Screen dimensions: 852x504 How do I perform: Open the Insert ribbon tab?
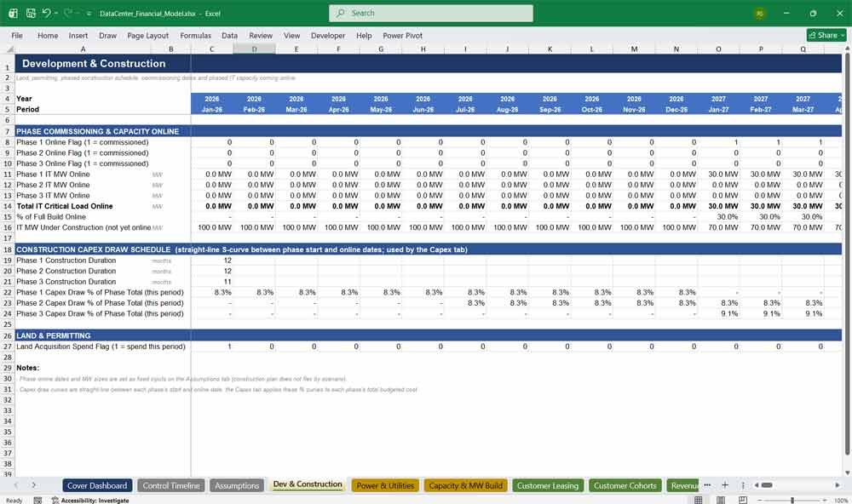[x=78, y=35]
